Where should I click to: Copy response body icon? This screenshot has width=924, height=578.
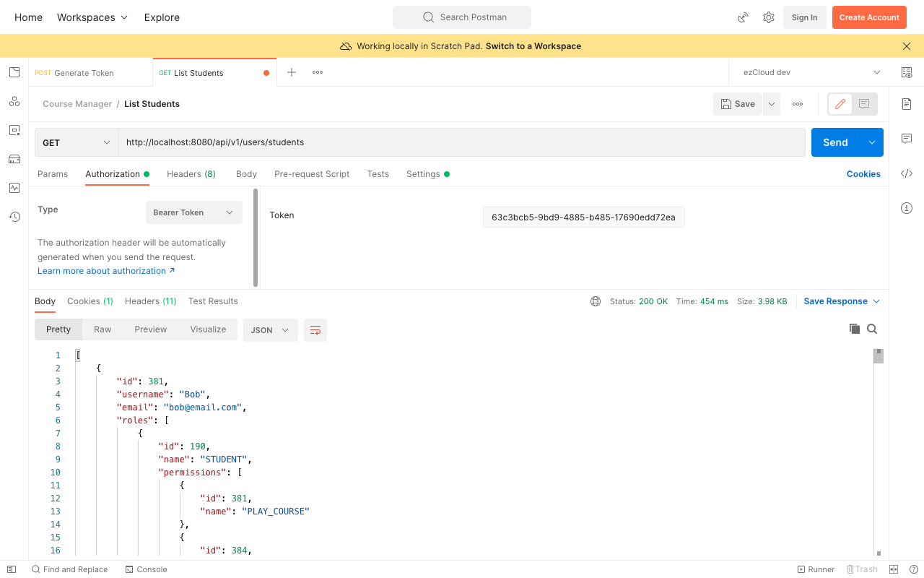point(855,329)
